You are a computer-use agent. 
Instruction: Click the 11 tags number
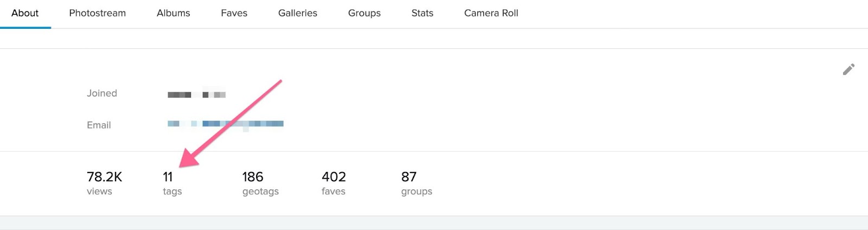pyautogui.click(x=168, y=177)
